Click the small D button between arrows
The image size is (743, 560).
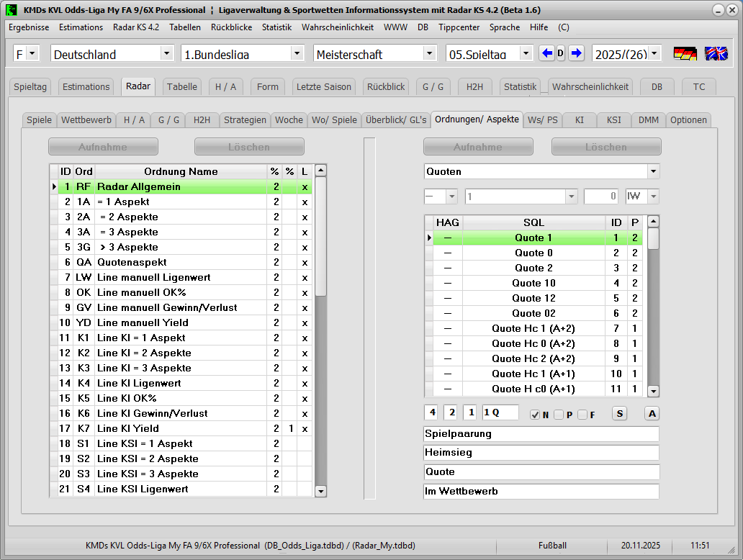pyautogui.click(x=562, y=53)
